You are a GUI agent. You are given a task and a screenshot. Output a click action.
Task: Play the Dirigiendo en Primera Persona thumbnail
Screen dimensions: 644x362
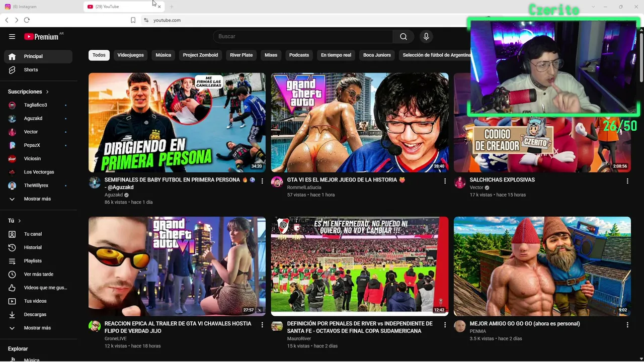coord(177,123)
